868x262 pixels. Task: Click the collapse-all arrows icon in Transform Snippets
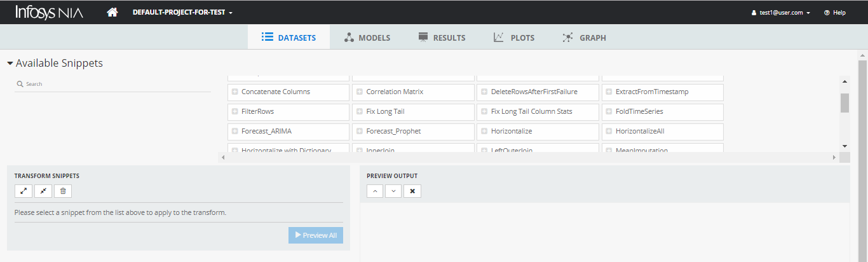coord(43,191)
